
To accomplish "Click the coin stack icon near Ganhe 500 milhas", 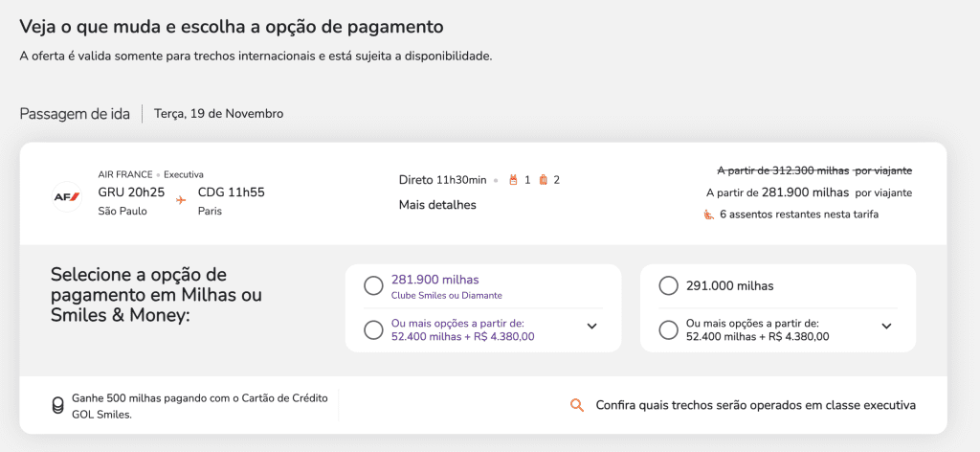I will (x=57, y=405).
